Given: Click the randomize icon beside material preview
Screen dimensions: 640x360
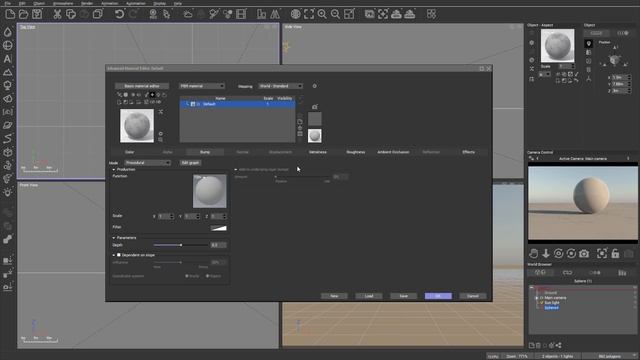Looking at the screenshot, I should 161,112.
